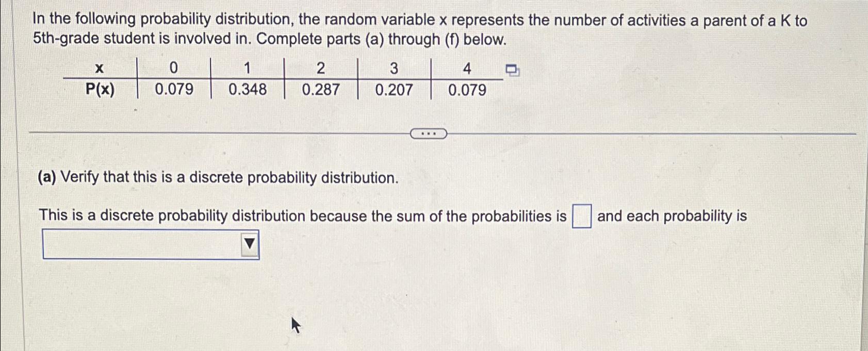
Task: Click inside the blank dropdown selection field
Action: pos(139,244)
